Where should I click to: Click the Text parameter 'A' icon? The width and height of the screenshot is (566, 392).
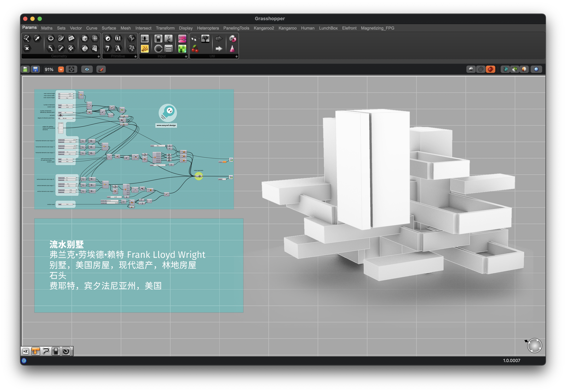click(118, 49)
